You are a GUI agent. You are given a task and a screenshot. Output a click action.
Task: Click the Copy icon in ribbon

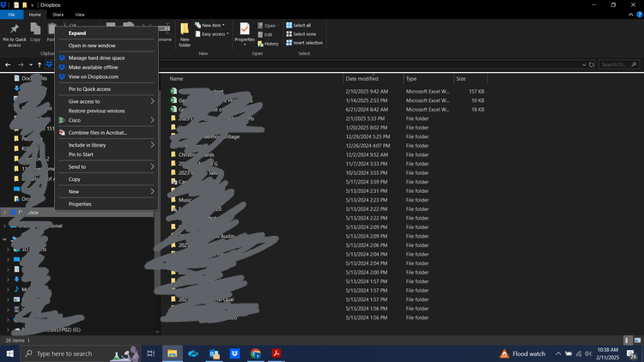tap(35, 33)
